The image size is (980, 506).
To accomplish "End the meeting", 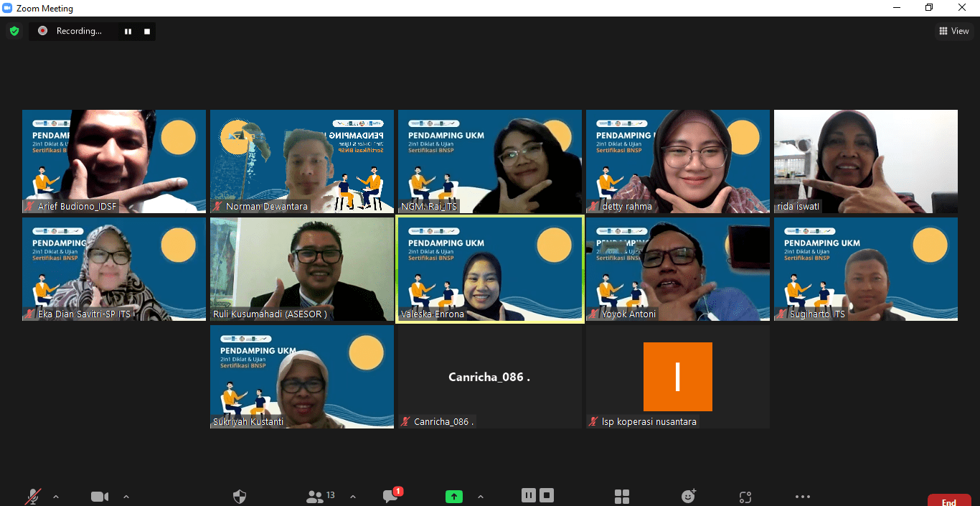I will 948,500.
